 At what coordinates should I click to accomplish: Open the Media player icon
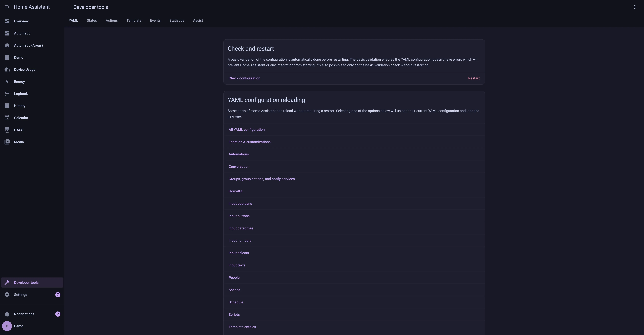[x=7, y=142]
